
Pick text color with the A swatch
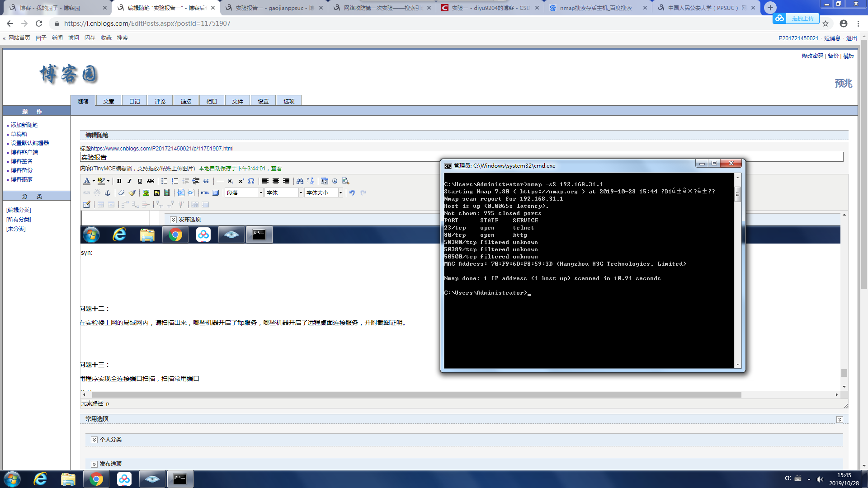point(87,181)
